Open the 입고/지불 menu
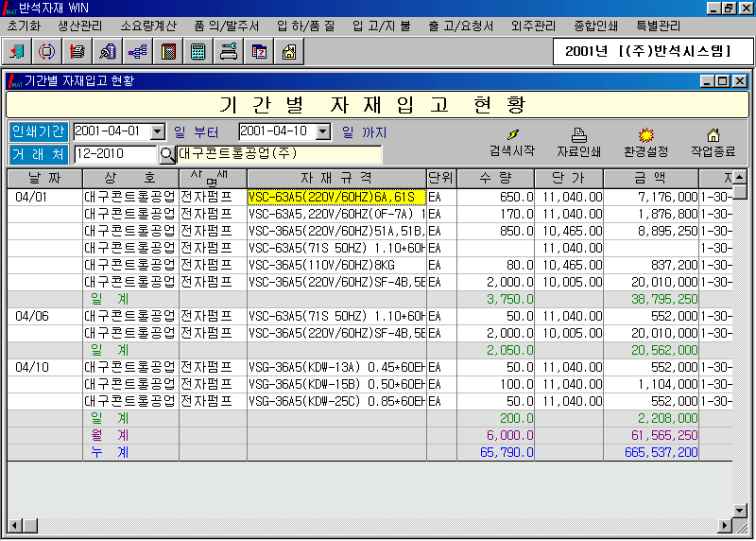756x541 pixels. pyautogui.click(x=381, y=26)
